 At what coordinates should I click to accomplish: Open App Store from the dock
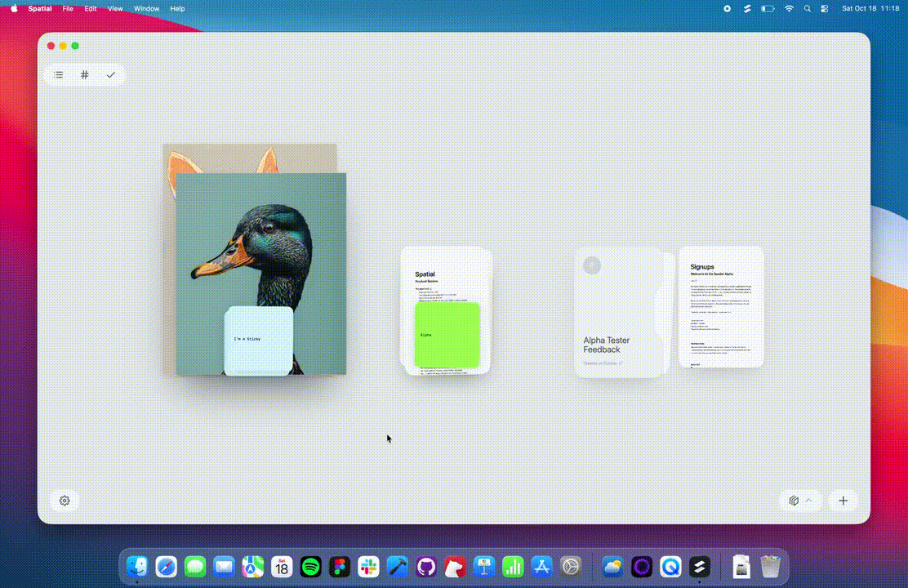pyautogui.click(x=542, y=567)
